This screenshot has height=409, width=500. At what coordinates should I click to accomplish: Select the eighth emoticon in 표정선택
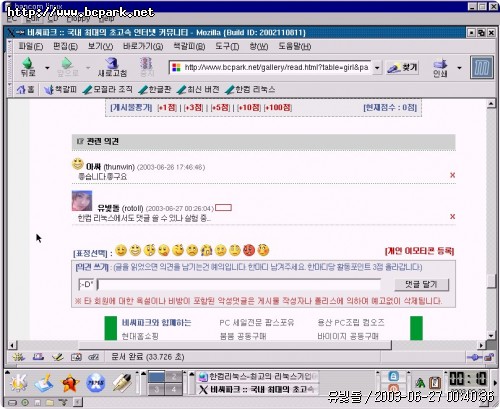pos(221,250)
